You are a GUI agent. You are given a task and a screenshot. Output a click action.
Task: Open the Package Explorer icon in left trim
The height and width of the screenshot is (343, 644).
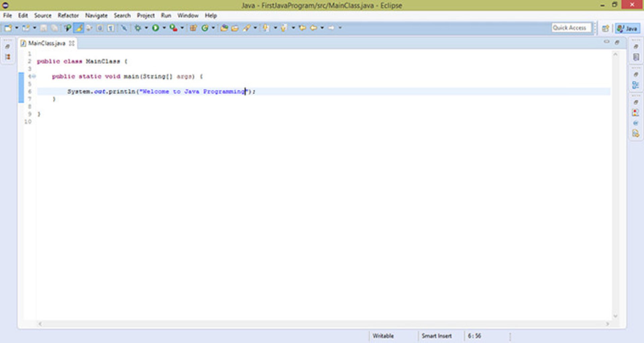click(7, 57)
